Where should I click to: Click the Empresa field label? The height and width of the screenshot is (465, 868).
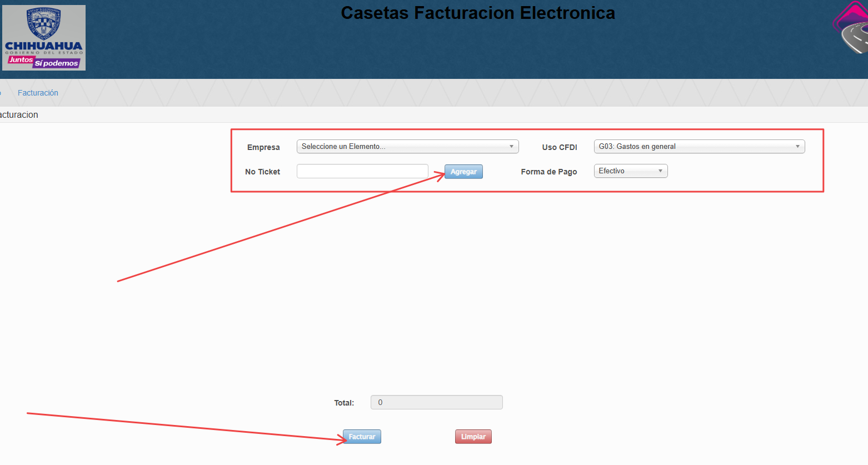(x=263, y=147)
